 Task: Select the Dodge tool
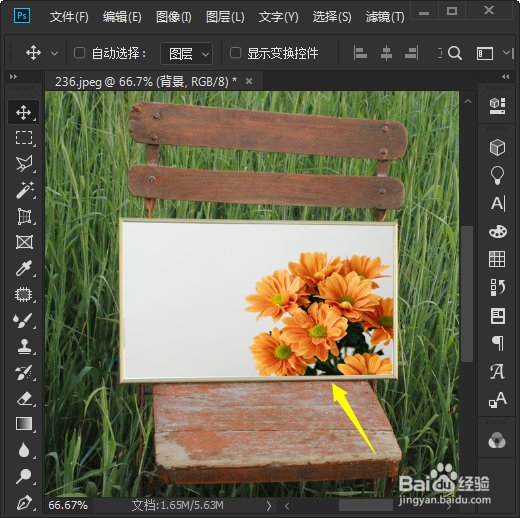tap(24, 476)
